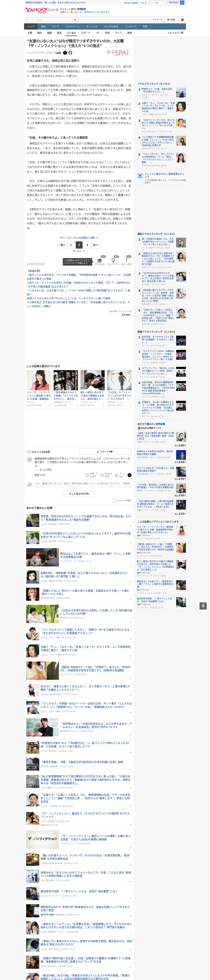Share the first comment on X
This screenshot has width=210, height=980.
coord(130,475)
